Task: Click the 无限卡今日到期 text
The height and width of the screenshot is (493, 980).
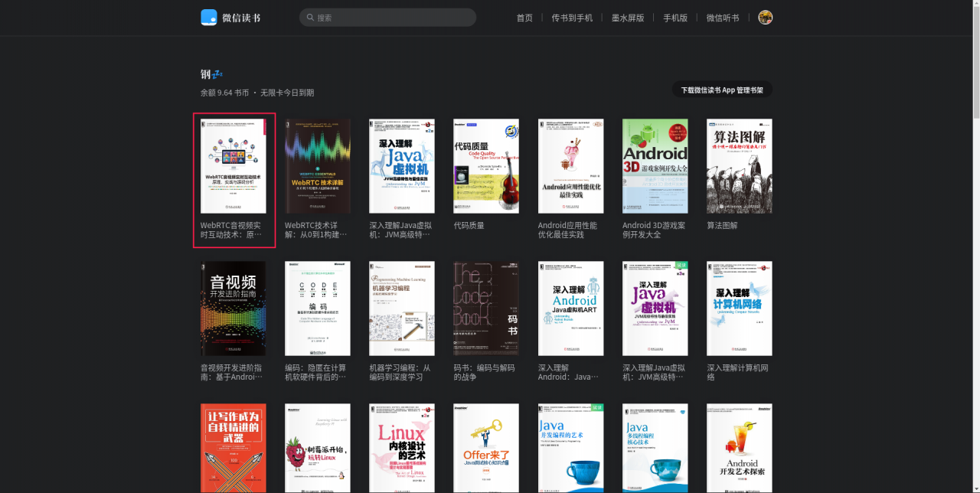Action: pyautogui.click(x=287, y=93)
